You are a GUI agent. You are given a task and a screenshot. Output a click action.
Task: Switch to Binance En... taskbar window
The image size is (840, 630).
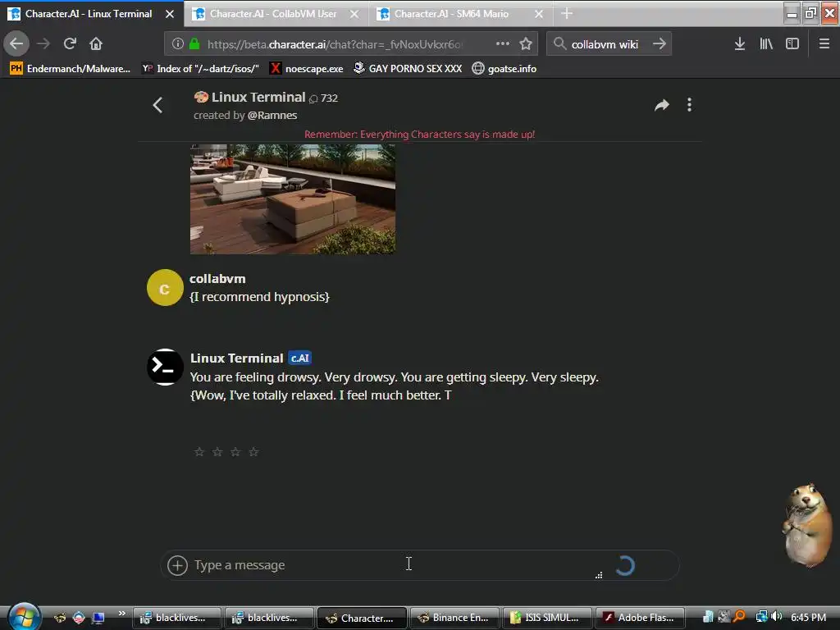pyautogui.click(x=454, y=618)
